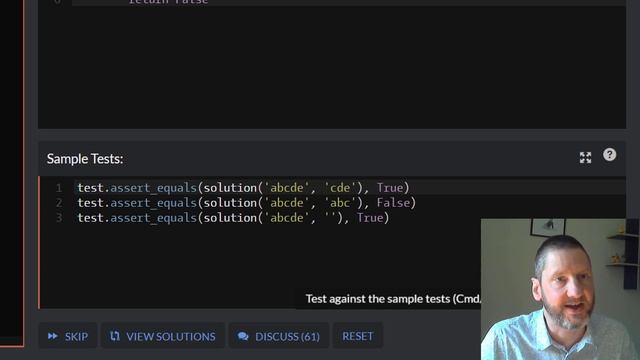The width and height of the screenshot is (640, 360).
Task: Click the 'False' value on test line 2
Action: [393, 203]
